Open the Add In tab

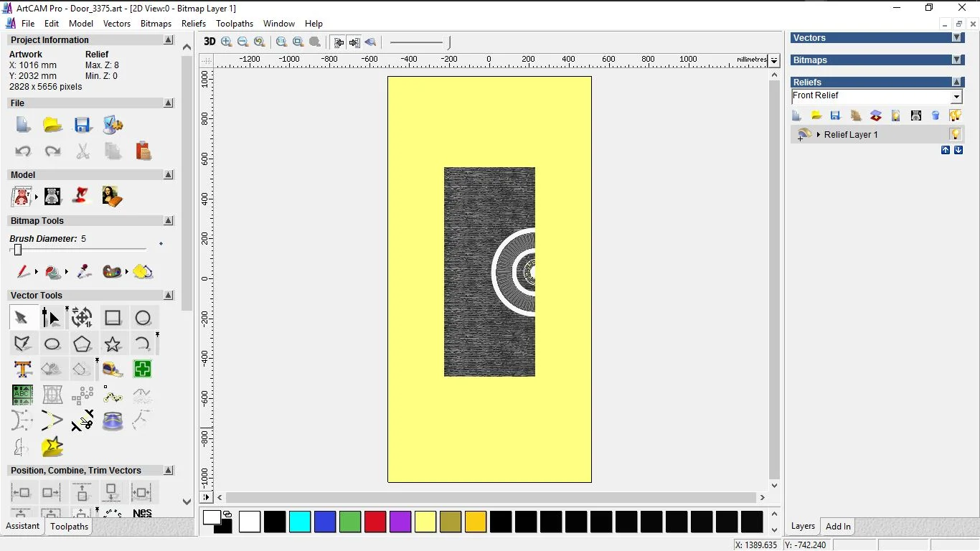(837, 527)
